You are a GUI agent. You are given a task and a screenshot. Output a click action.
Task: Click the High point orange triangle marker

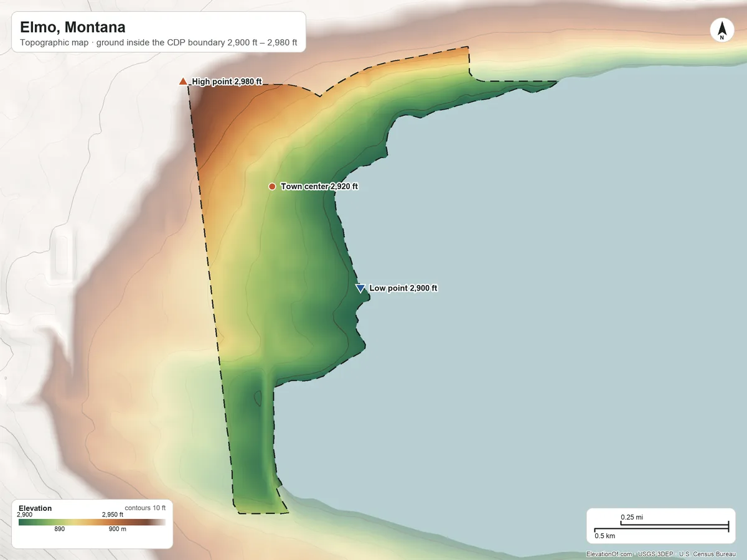(183, 81)
